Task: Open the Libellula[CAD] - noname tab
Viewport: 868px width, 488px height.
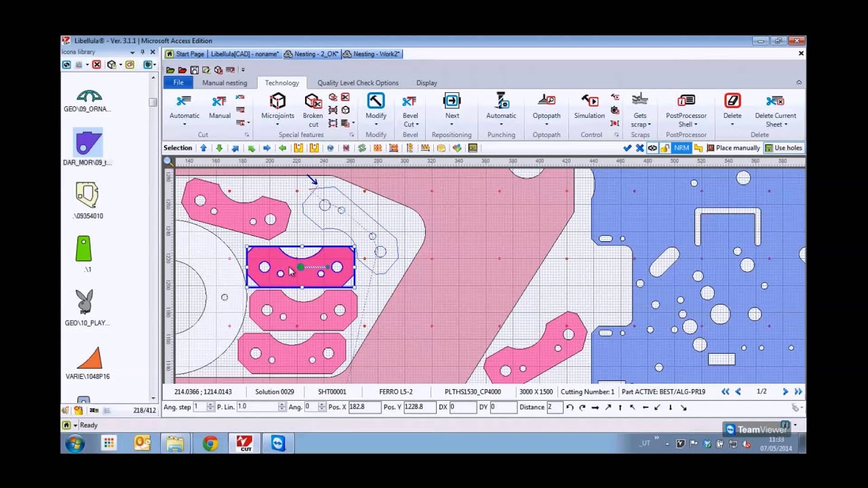Action: pos(244,54)
